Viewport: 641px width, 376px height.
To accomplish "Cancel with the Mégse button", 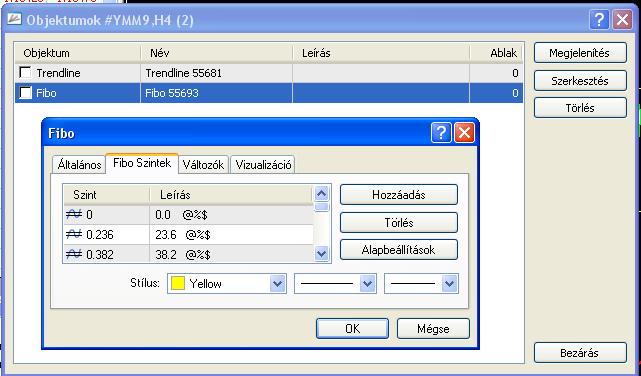I will (x=433, y=329).
